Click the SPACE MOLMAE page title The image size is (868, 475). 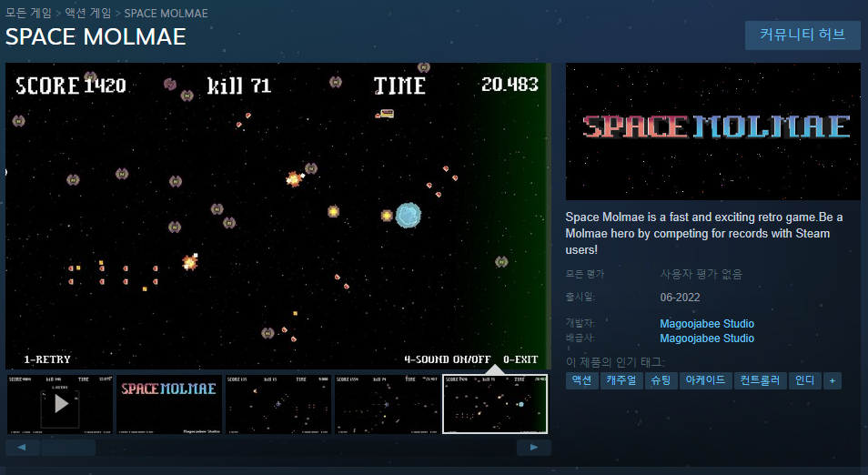96,37
